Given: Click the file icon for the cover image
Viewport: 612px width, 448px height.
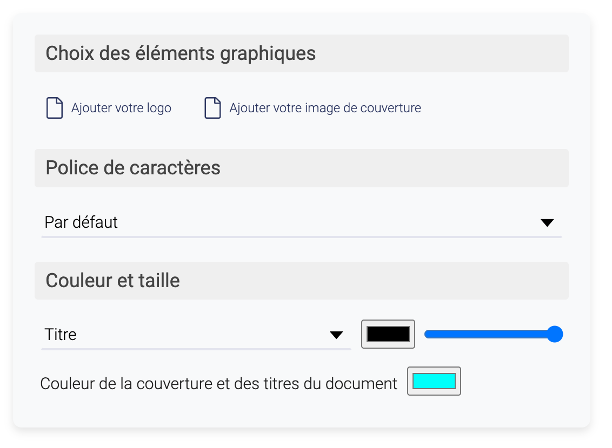Looking at the screenshot, I should pos(213,108).
